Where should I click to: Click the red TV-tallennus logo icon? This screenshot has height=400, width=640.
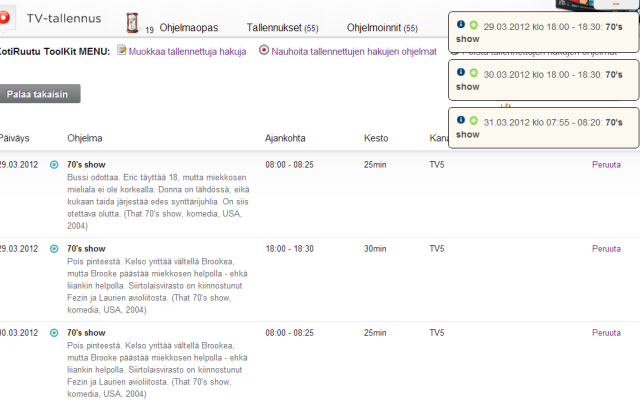[5, 18]
